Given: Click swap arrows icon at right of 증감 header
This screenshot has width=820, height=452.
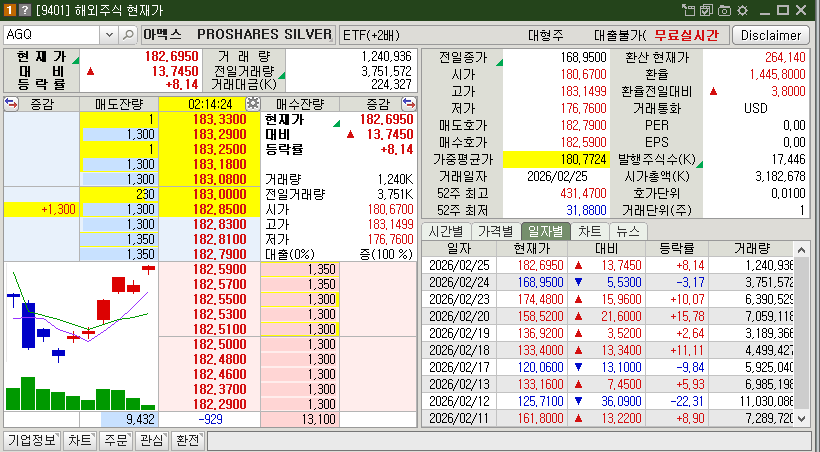Looking at the screenshot, I should [409, 104].
